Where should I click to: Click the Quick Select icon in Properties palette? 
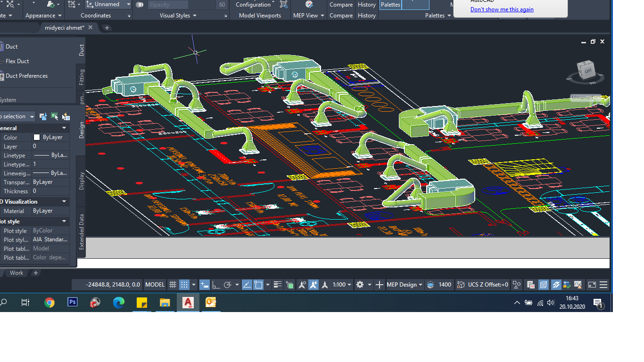click(66, 116)
